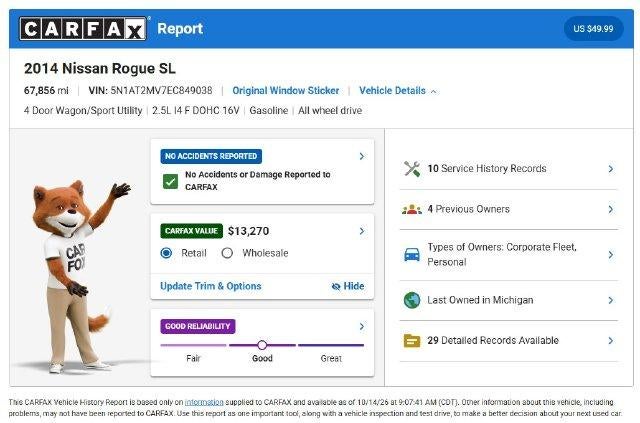
Task: Expand 10 Service History Records chevron
Action: (611, 169)
